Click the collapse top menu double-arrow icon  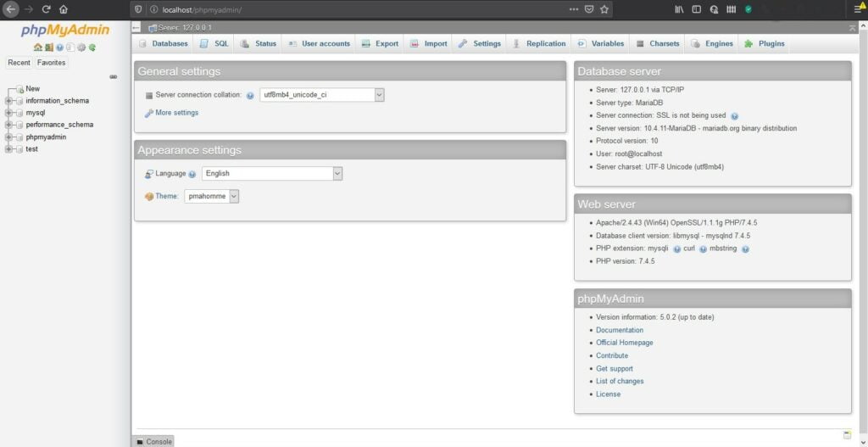pos(852,28)
